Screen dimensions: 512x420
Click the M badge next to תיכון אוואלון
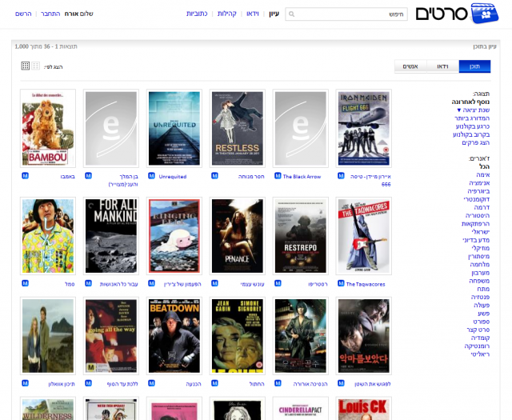pos(25,383)
